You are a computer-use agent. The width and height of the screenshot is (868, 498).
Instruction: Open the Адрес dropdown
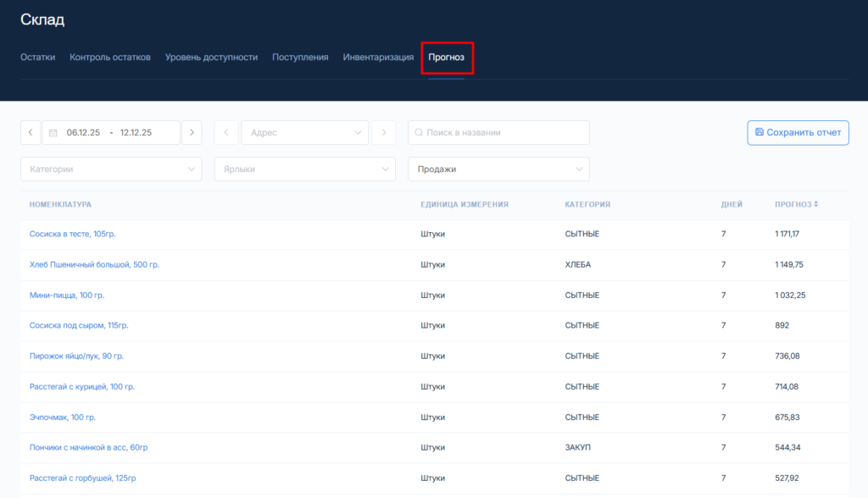coord(304,132)
